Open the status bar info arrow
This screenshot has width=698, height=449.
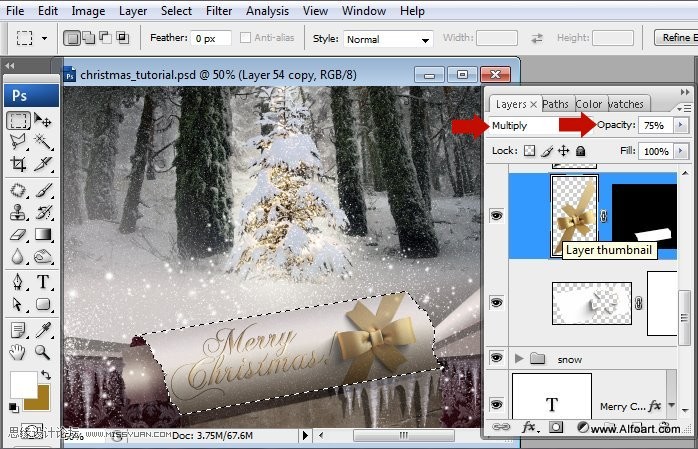305,435
